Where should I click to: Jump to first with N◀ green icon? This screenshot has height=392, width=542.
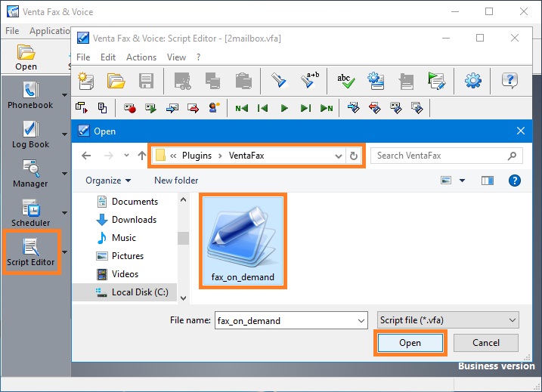click(x=241, y=108)
